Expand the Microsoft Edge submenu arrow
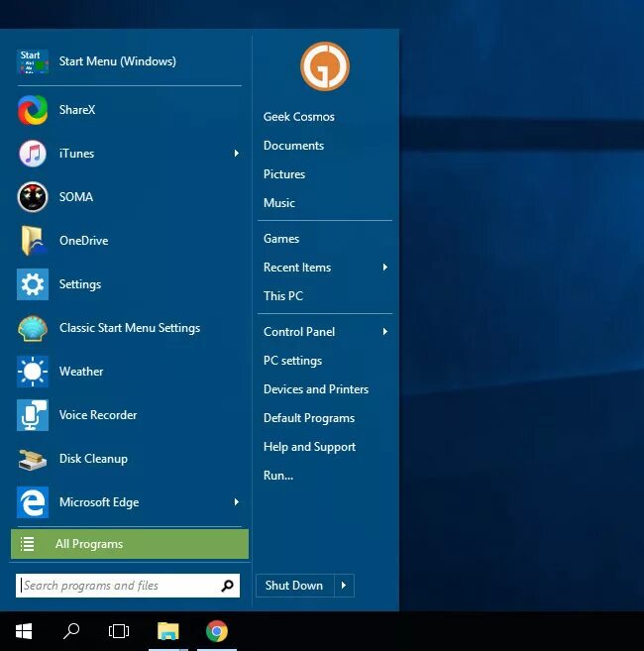Viewport: 644px width, 651px height. (236, 502)
